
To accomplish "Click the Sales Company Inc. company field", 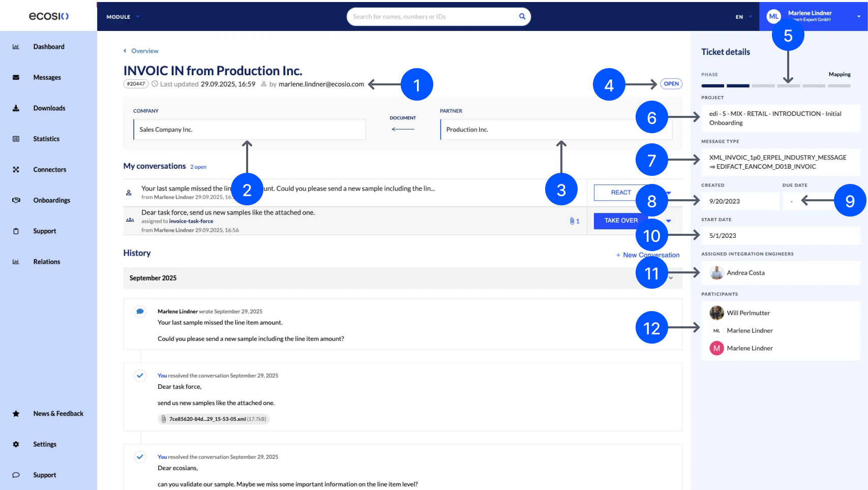I will click(x=250, y=130).
